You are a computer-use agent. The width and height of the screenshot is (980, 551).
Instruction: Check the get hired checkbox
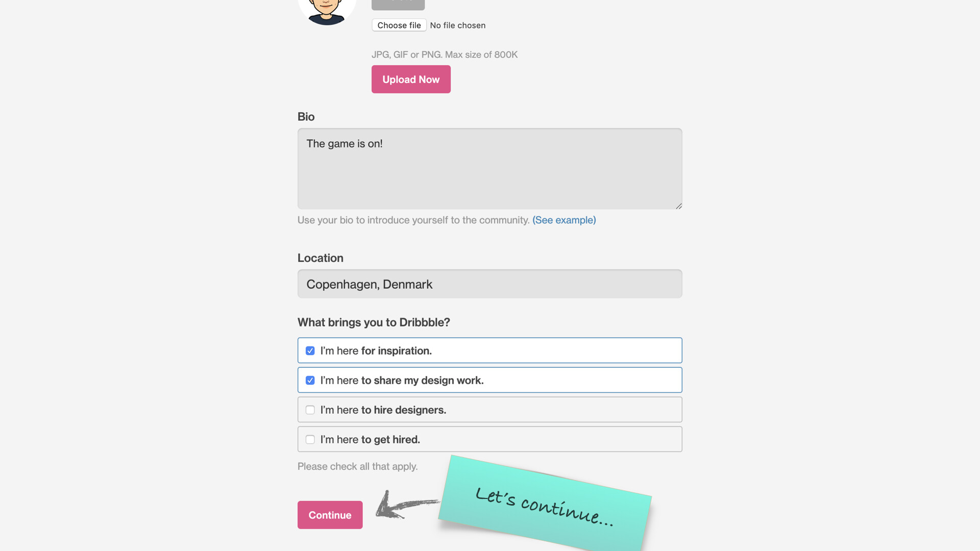(x=310, y=440)
